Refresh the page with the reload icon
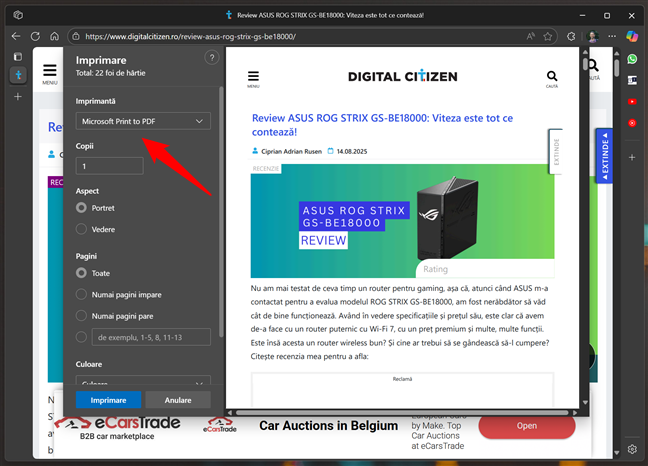Screen dimensions: 648x466 point(41,36)
